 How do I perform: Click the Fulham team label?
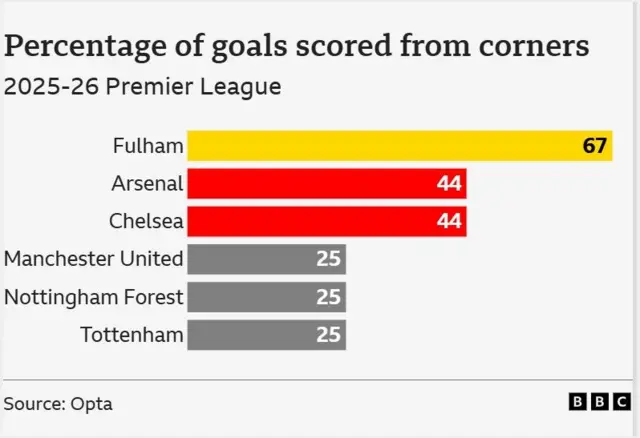point(148,147)
